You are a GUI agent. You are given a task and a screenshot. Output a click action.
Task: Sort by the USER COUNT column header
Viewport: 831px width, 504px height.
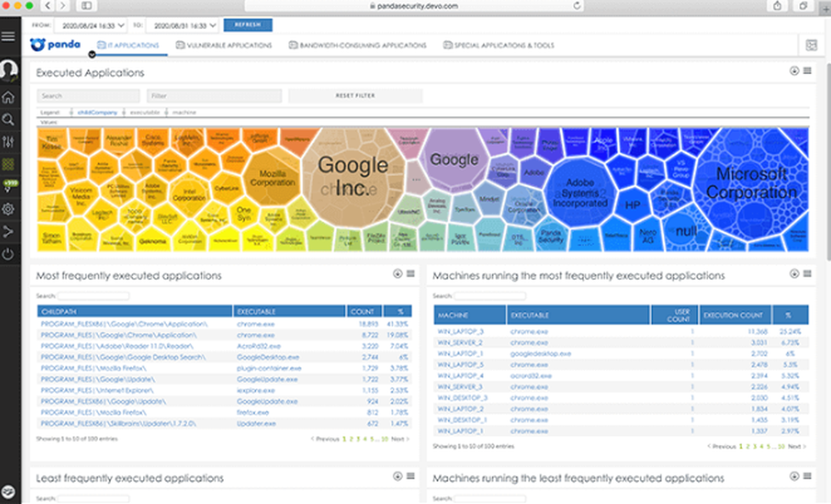click(x=674, y=315)
